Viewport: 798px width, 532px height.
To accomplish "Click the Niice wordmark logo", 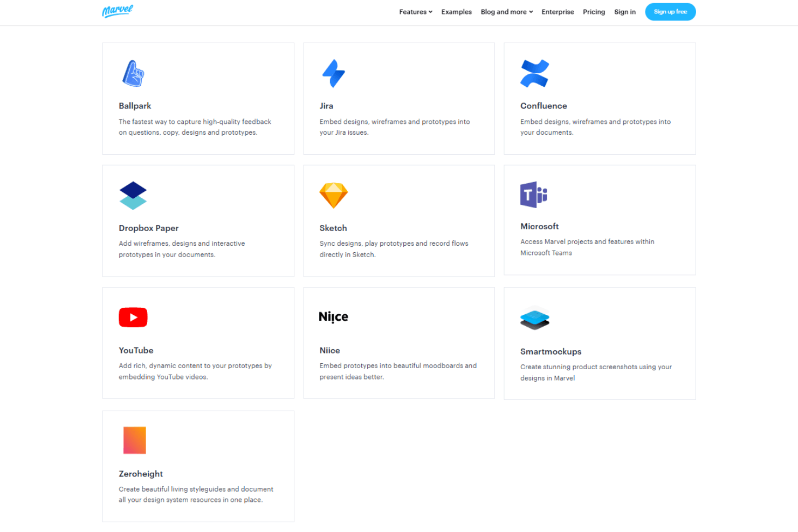I will pyautogui.click(x=333, y=317).
